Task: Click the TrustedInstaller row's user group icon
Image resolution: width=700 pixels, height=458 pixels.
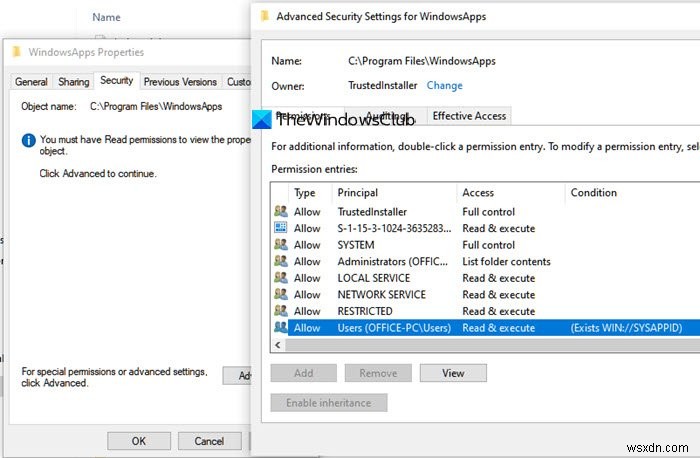Action: tap(281, 211)
